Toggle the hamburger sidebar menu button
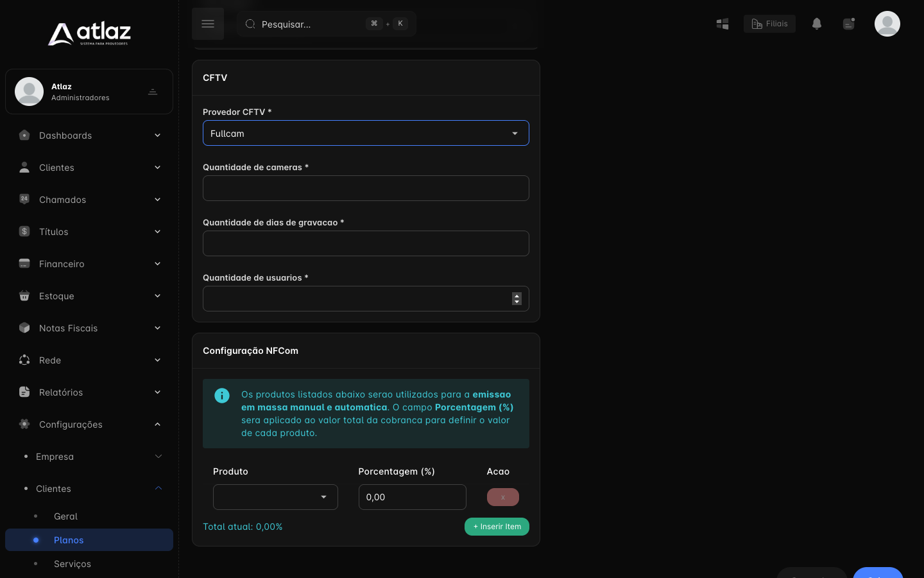Screen dimensions: 924x578 click(208, 24)
